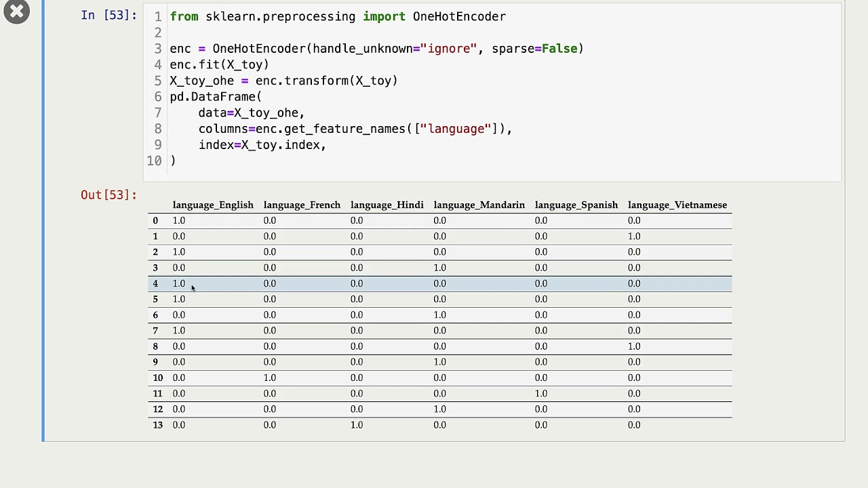Click line number 10 in the code gutter
This screenshot has height=488, width=868.
coord(154,161)
